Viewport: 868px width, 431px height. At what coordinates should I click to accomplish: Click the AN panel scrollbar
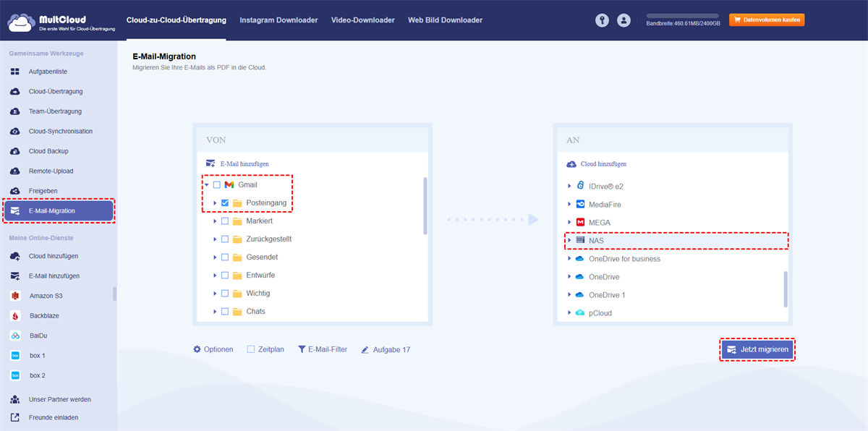[786, 289]
